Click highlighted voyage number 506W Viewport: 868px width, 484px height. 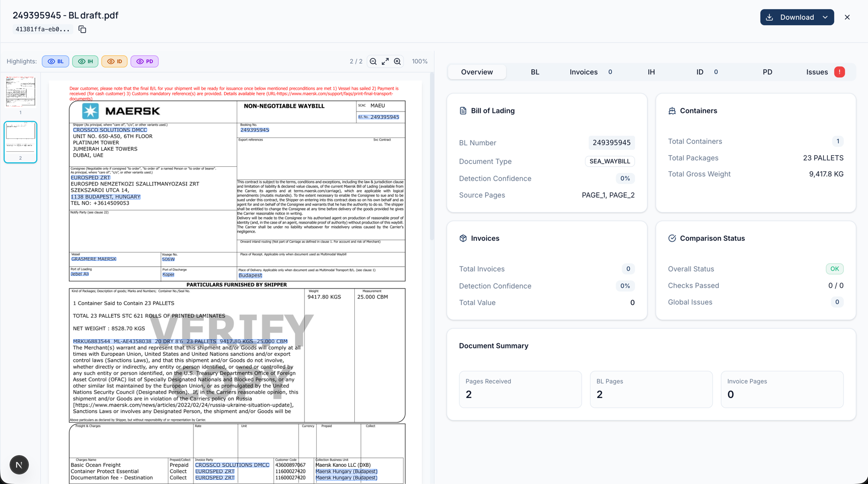point(168,259)
